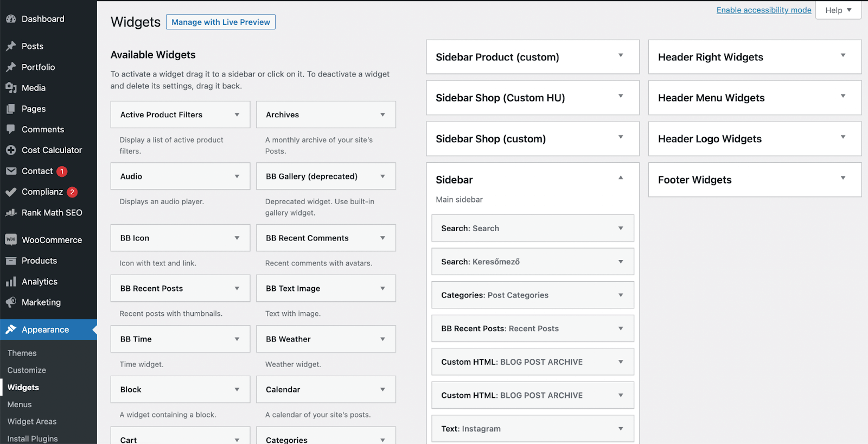Expand BB Gallery (deprecated) widget
Viewport: 868px width, 444px height.
click(x=382, y=176)
